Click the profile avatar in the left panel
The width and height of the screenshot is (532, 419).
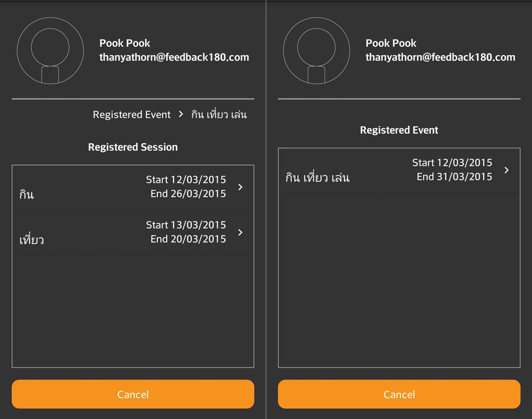(50, 51)
